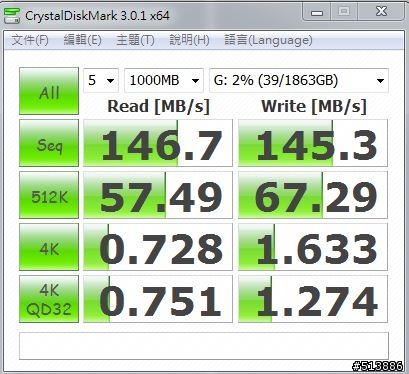
Task: Run all benchmarks with the All button
Action: click(49, 91)
